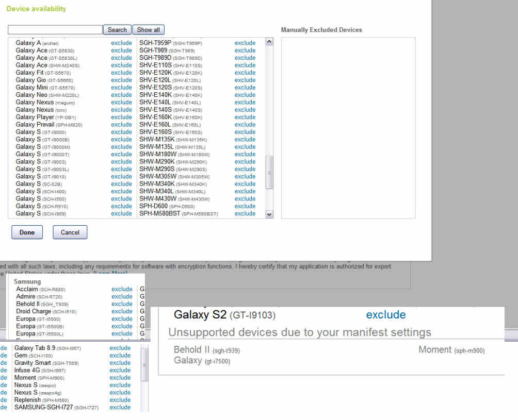Exclude the Galaxy Nexus (maguro) device
The width and height of the screenshot is (518, 420).
(x=122, y=102)
